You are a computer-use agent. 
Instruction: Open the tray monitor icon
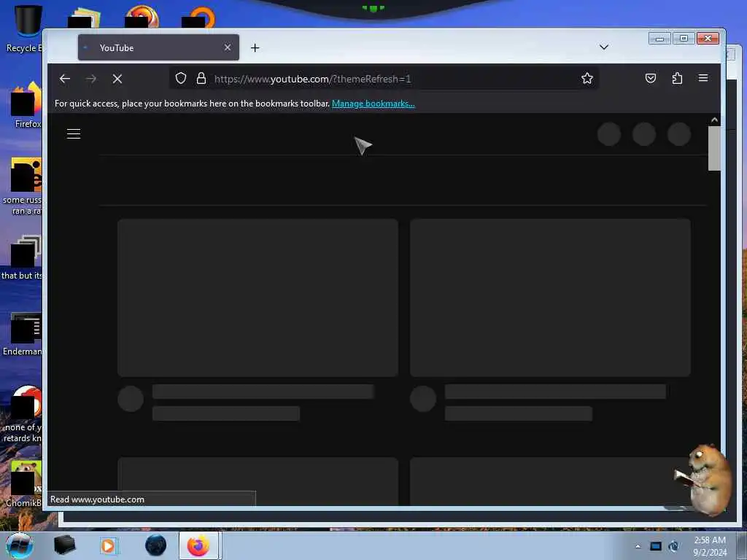[656, 546]
